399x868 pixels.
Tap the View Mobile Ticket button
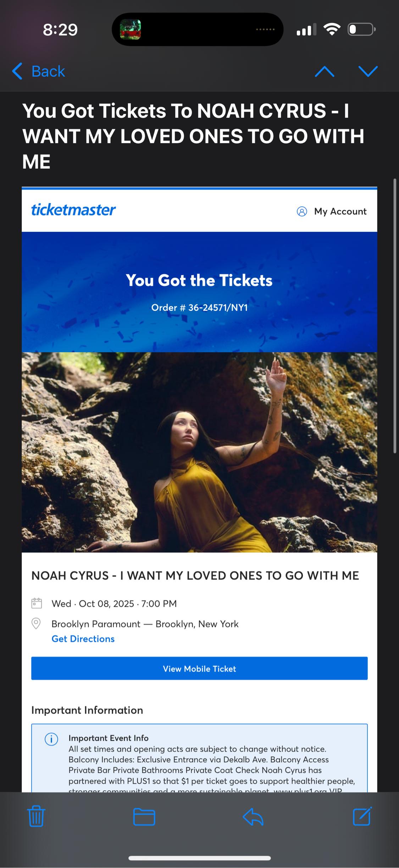tap(199, 668)
